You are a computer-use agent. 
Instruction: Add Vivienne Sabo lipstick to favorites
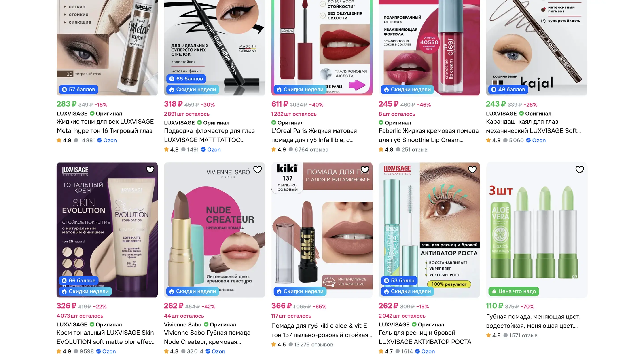[258, 170]
